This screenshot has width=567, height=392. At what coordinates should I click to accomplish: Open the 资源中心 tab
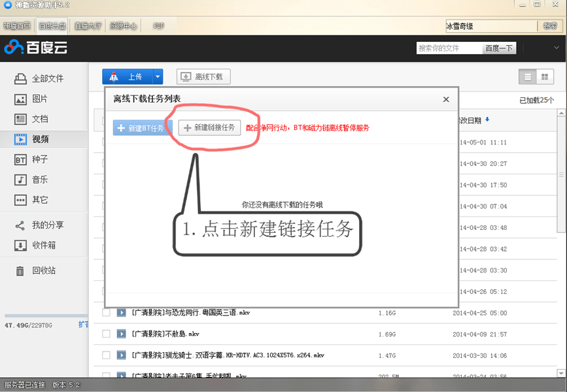(124, 26)
